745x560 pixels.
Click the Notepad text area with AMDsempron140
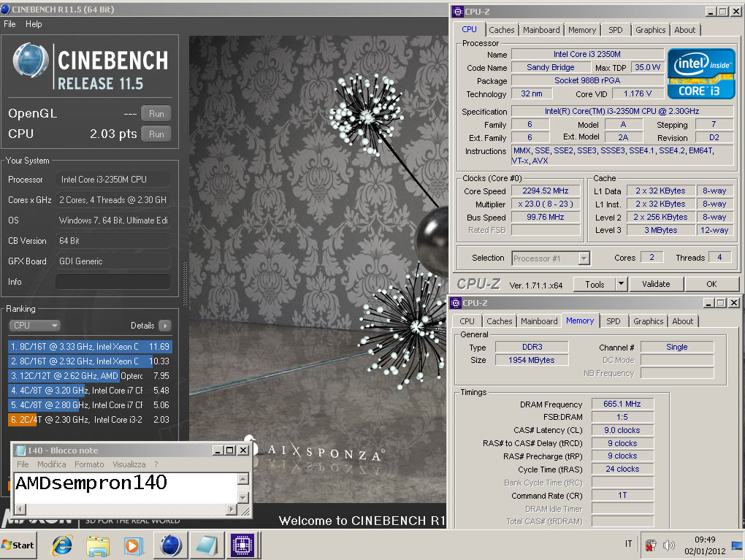(126, 488)
